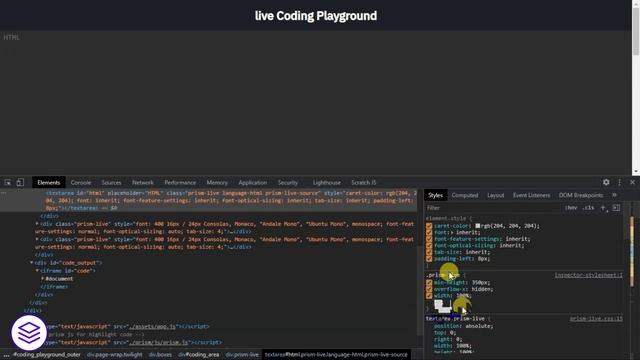The height and width of the screenshot is (360, 640).
Task: Toggle the :hov element state button
Action: 571,208
